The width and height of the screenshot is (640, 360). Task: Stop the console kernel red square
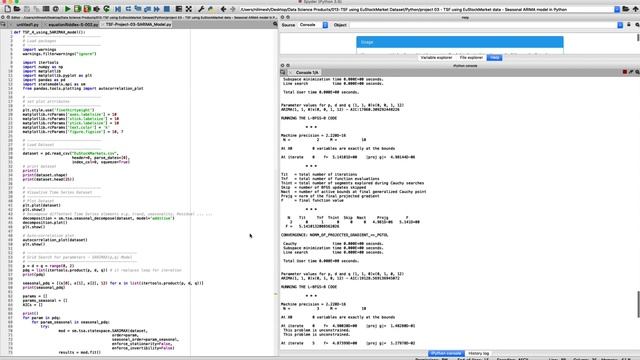pos(625,72)
